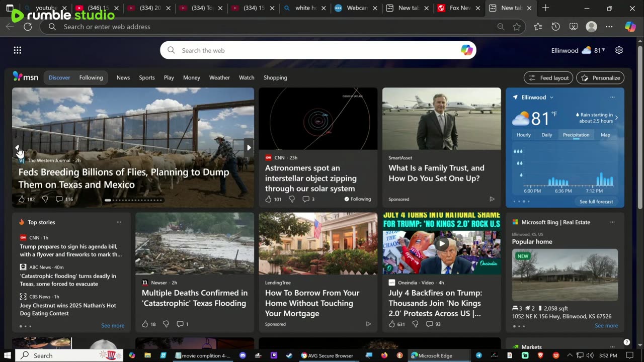The width and height of the screenshot is (644, 362).
Task: Expand the rain starting alert arrow
Action: [x=617, y=118]
